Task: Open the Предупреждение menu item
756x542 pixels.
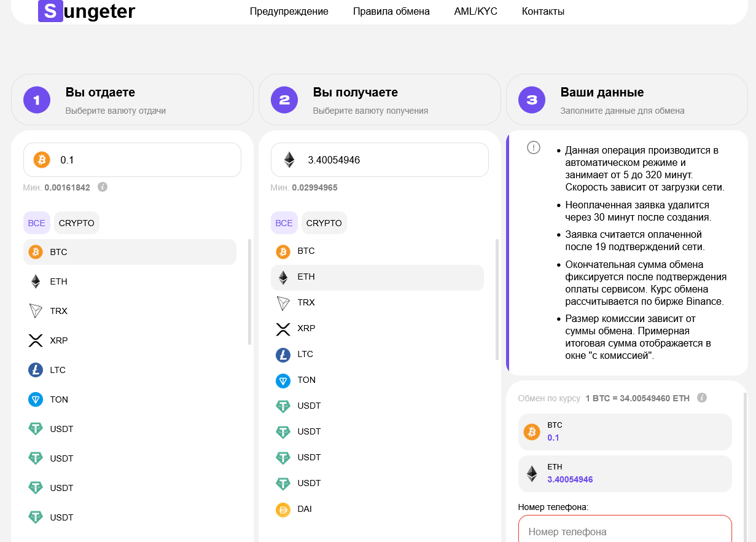Action: (x=289, y=11)
